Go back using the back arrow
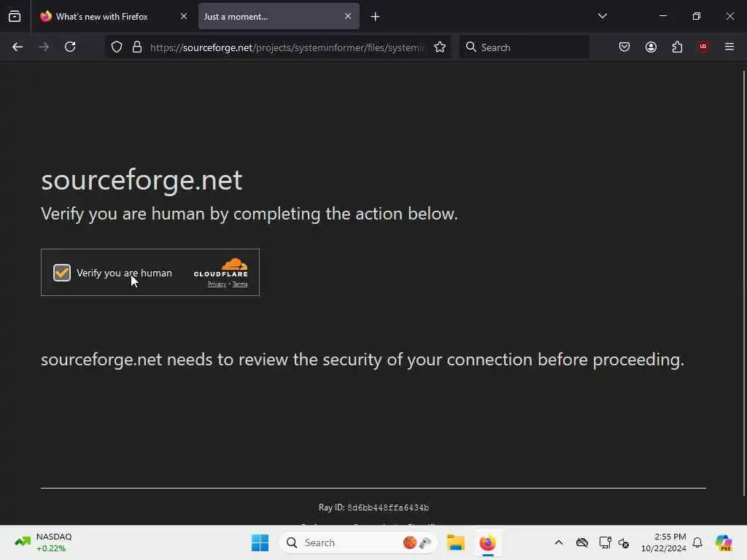This screenshot has width=747, height=560. pyautogui.click(x=18, y=47)
